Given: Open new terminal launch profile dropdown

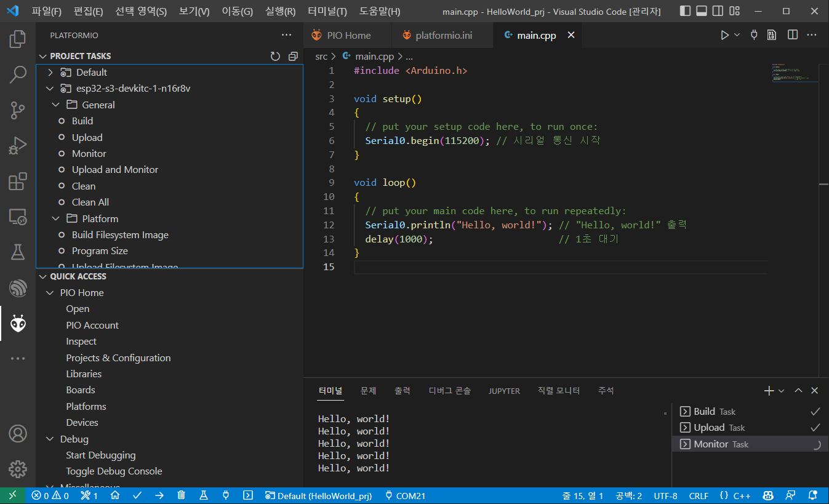Looking at the screenshot, I should tap(782, 391).
